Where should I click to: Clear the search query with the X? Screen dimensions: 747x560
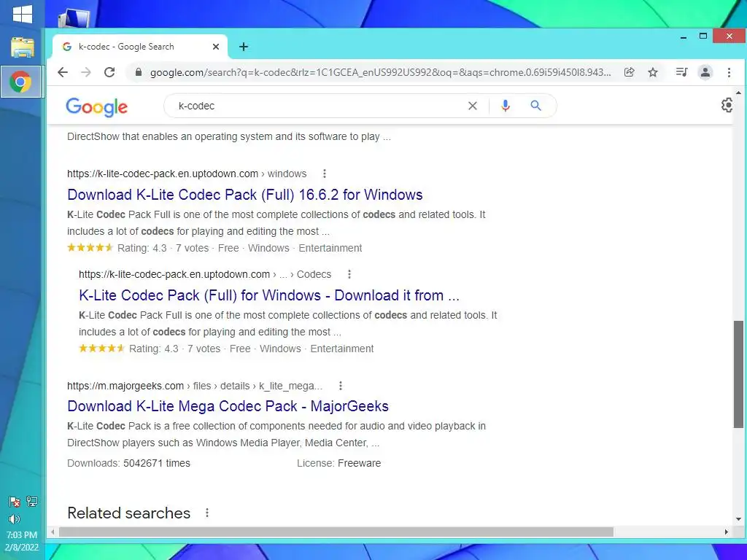(473, 106)
